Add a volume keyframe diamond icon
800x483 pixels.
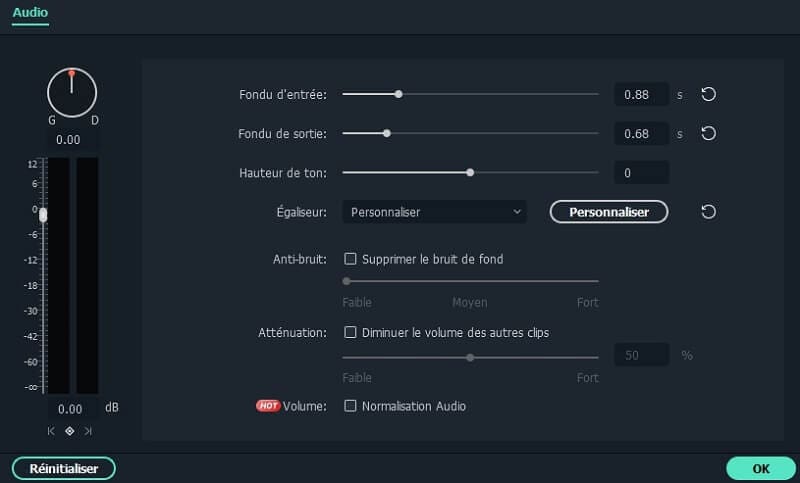tap(69, 431)
